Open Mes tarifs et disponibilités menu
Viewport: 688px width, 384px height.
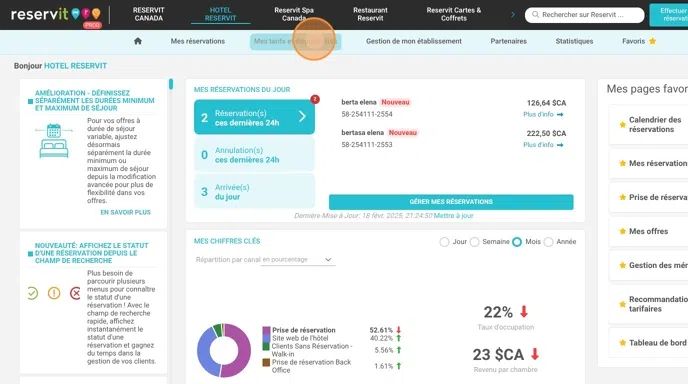point(295,41)
